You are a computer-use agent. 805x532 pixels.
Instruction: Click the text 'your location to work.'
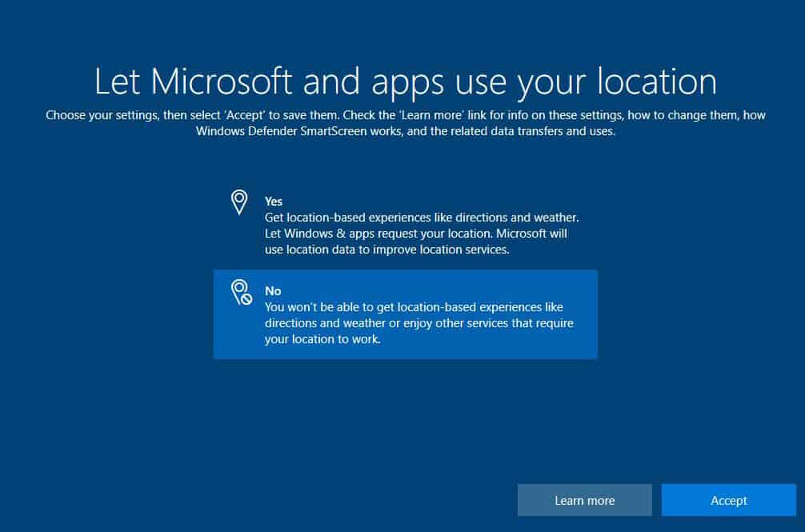(322, 339)
